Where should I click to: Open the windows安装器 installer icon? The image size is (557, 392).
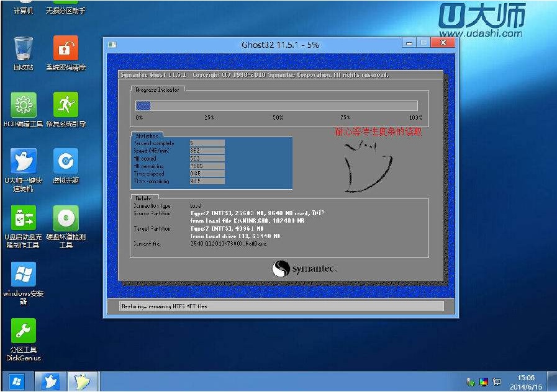(24, 274)
